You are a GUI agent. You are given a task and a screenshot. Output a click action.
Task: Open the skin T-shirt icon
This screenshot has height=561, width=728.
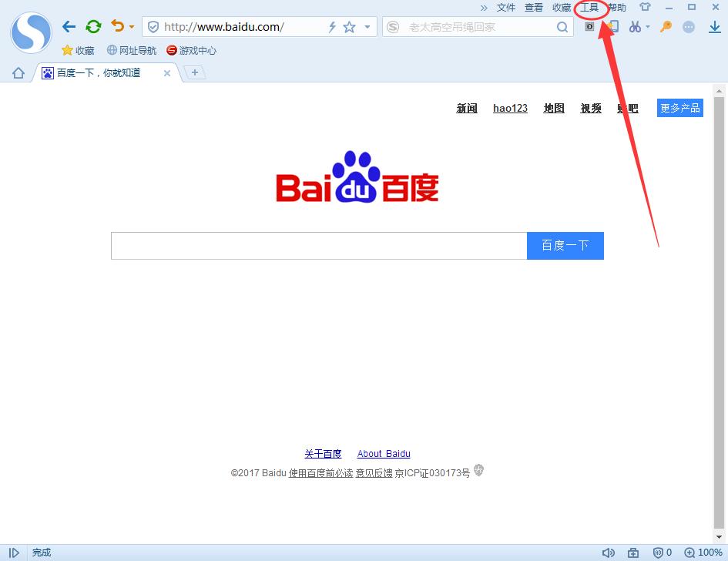click(646, 7)
